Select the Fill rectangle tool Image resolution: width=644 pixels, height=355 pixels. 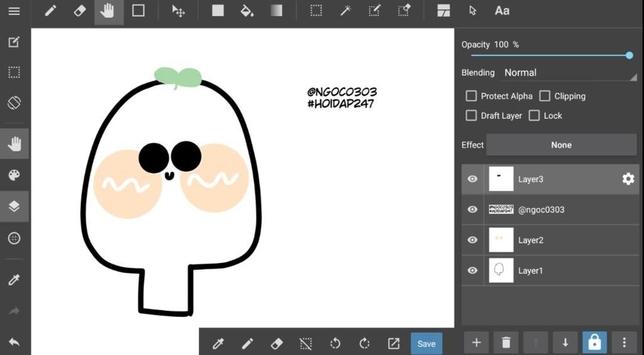point(218,11)
